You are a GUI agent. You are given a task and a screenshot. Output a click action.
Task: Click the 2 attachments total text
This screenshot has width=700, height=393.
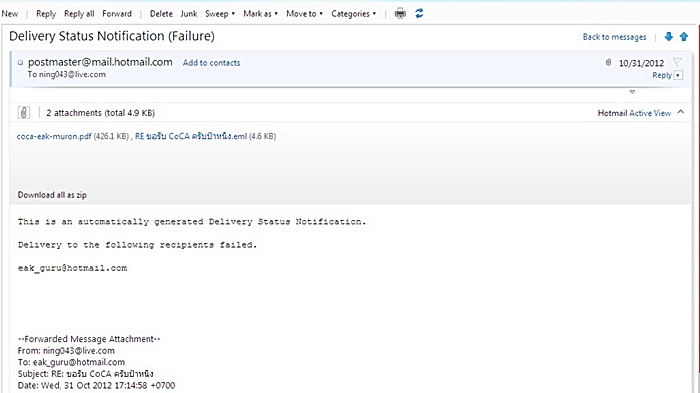(100, 113)
